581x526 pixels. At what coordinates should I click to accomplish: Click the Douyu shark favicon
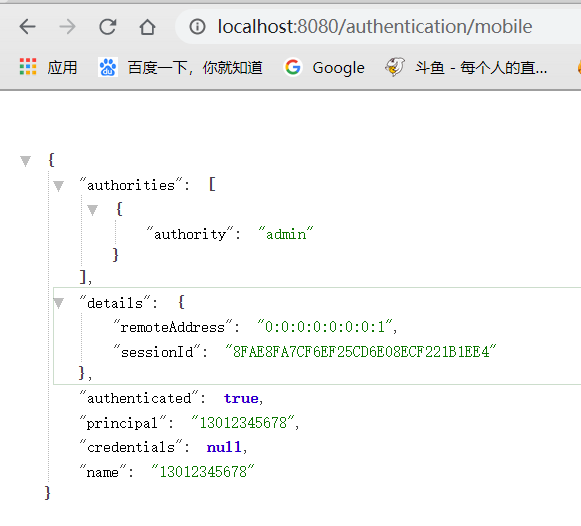point(395,67)
